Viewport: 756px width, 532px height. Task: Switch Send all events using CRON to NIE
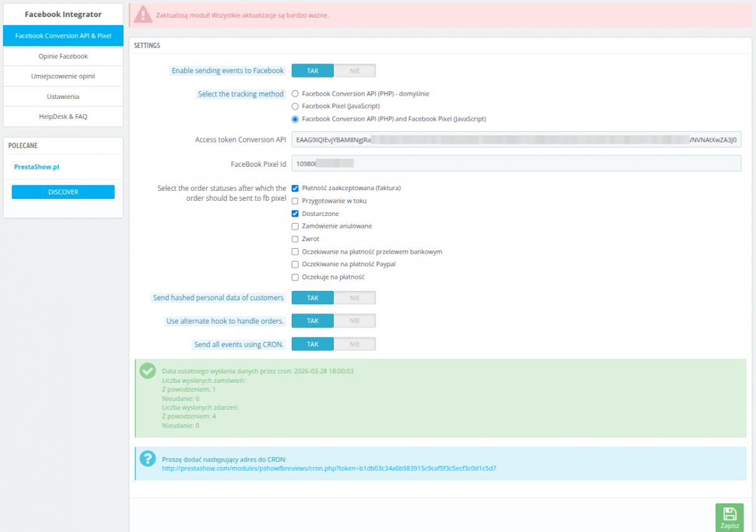pyautogui.click(x=355, y=344)
